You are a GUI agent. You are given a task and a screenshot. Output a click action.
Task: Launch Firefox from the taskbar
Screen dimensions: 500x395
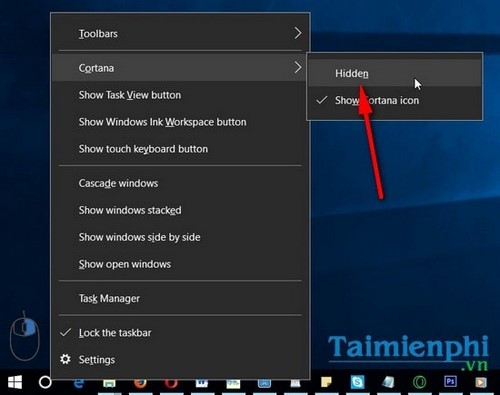(x=140, y=383)
